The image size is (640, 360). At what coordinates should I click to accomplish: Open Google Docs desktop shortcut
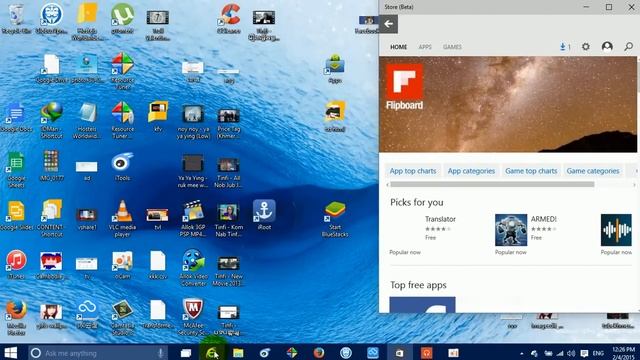pyautogui.click(x=16, y=118)
